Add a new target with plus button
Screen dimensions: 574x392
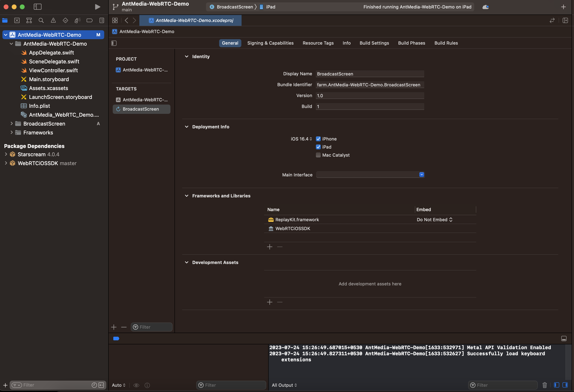tap(114, 327)
